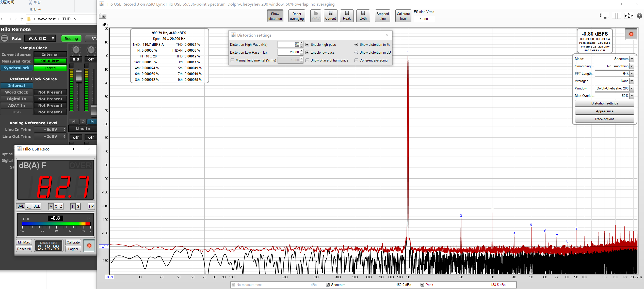Open Max Overlap dropdown showing 50%
Viewport: 644px width, 289px height.
(614, 96)
